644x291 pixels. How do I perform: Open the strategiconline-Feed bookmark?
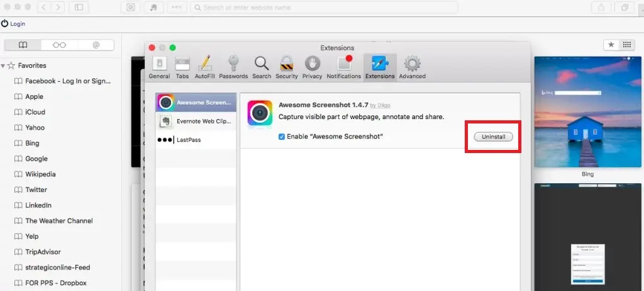coord(52,268)
